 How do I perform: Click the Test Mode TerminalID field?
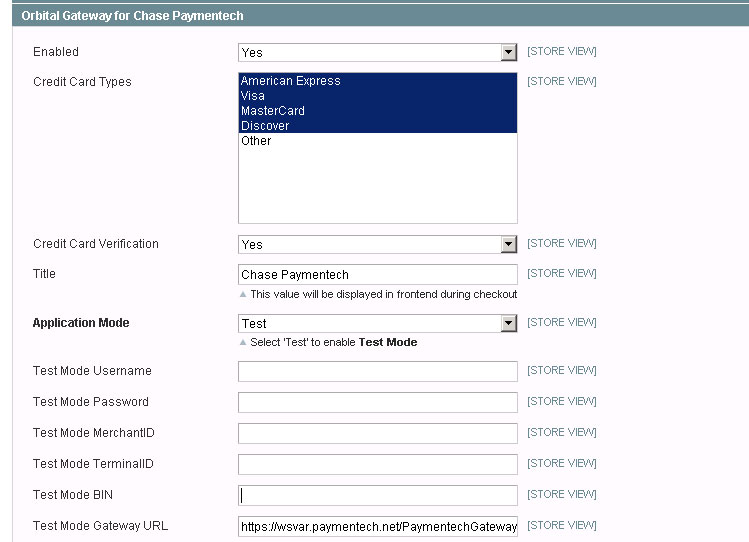[377, 464]
